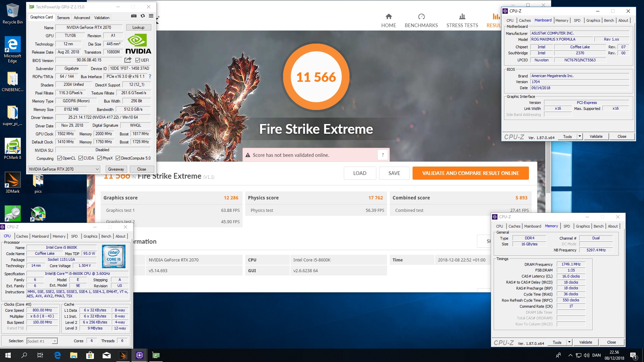Click the Graphics score value 12 286
Image resolution: width=644 pixels, height=362 pixels.
click(x=231, y=198)
